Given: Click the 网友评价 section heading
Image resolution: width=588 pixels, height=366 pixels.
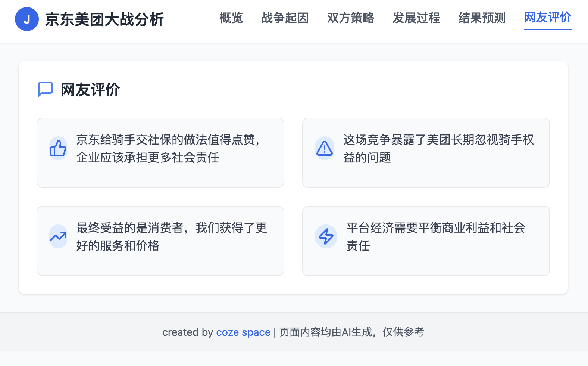Looking at the screenshot, I should tap(90, 90).
